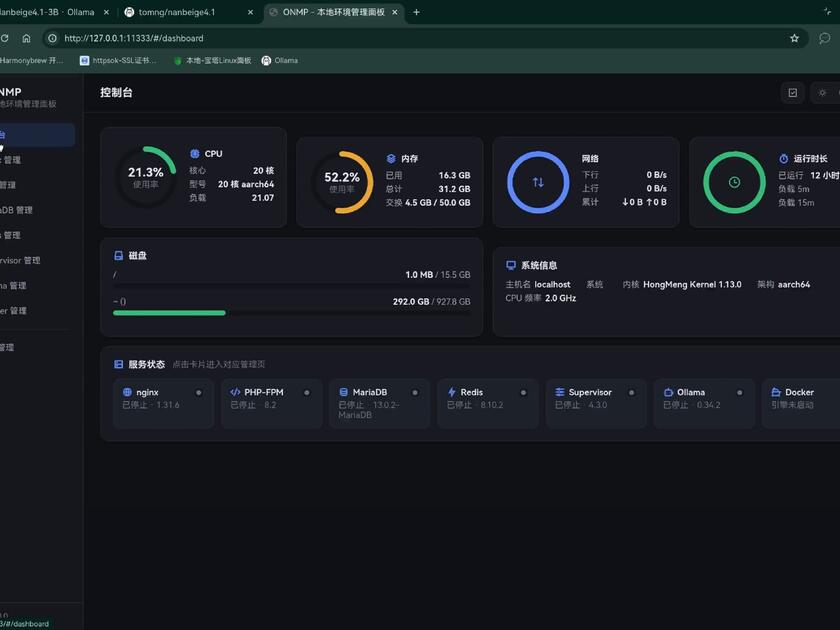Click the 内存 memory stack icon
Viewport: 840px width, 630px height.
[391, 159]
